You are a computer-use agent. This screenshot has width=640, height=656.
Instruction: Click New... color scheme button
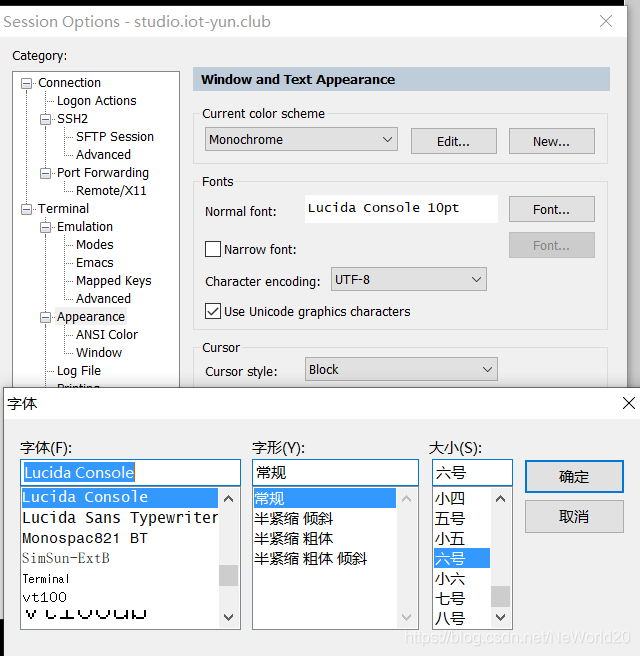[x=552, y=141]
